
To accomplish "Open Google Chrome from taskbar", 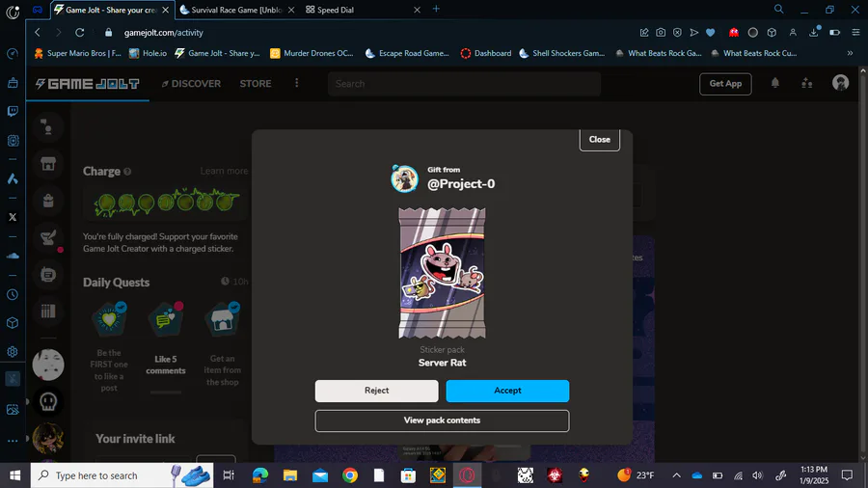I will point(350,475).
